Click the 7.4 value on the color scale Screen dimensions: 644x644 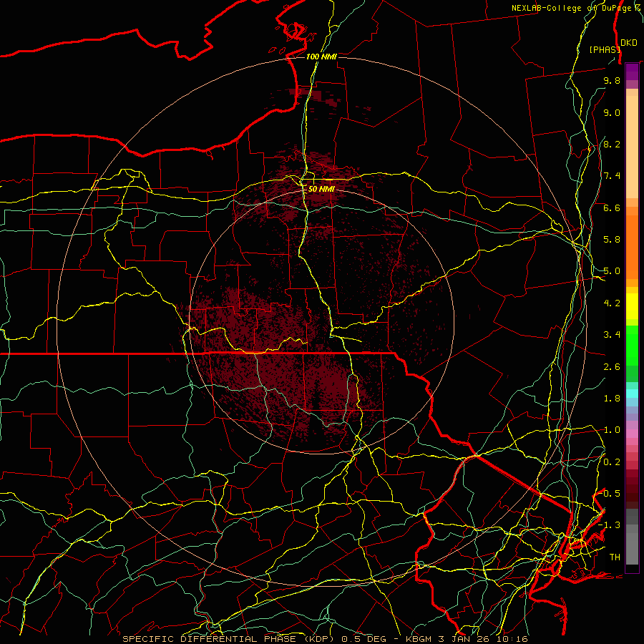tap(612, 176)
